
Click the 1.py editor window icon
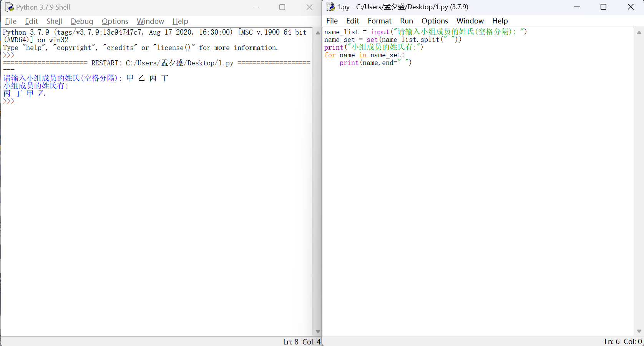pos(330,7)
